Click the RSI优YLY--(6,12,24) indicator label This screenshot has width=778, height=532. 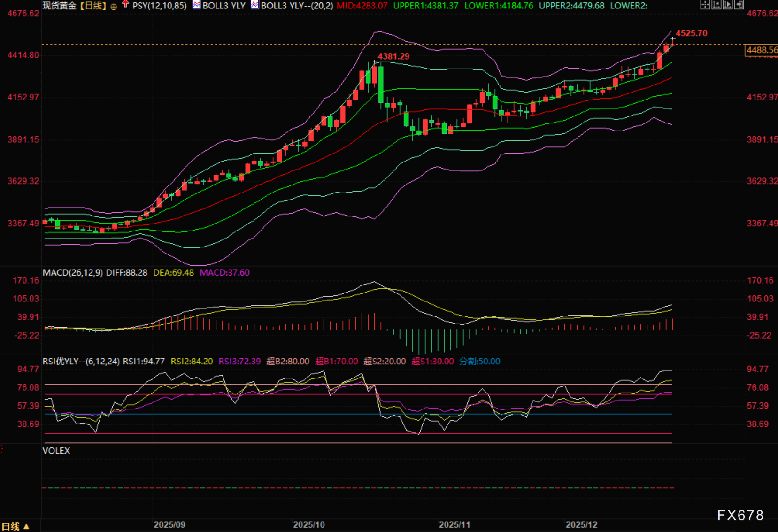pyautogui.click(x=81, y=361)
